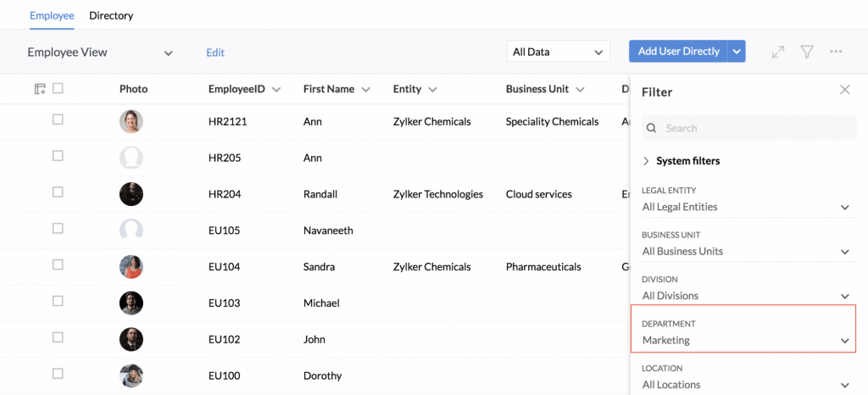Click placeholder avatar for HR205
Screen dimensions: 868x395
point(131,158)
